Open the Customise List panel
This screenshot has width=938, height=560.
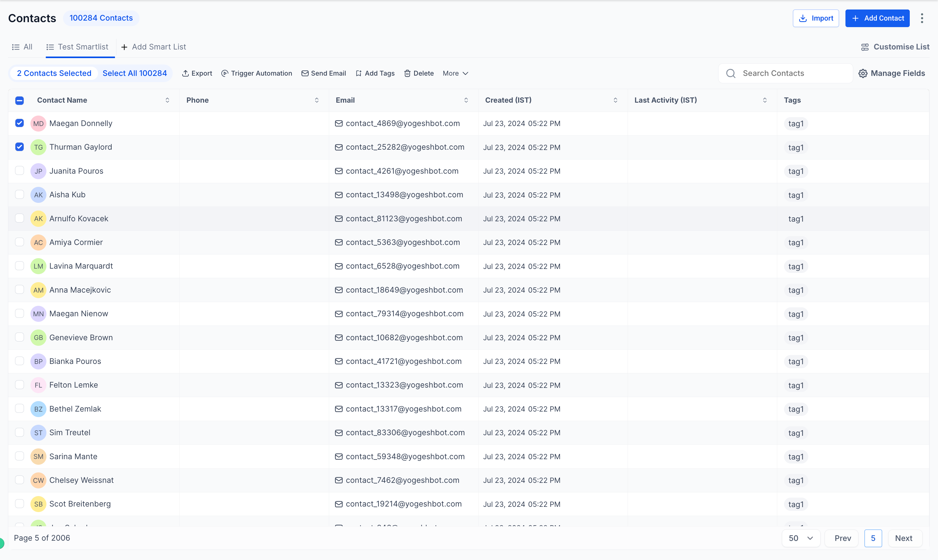895,47
